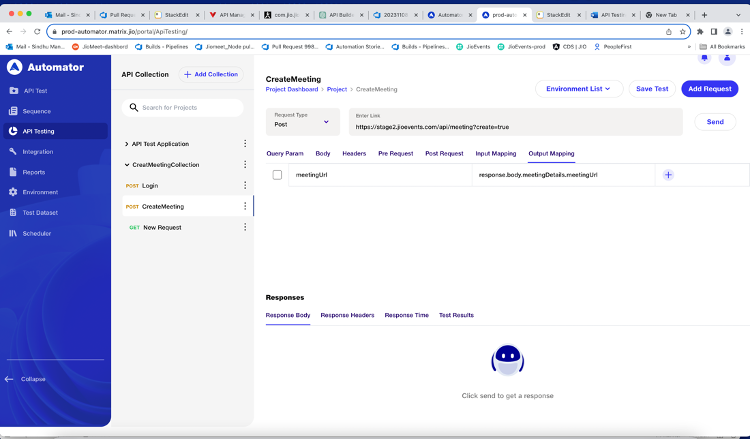This screenshot has height=439, width=750.
Task: Click the meetingUrl key field
Action: point(380,175)
